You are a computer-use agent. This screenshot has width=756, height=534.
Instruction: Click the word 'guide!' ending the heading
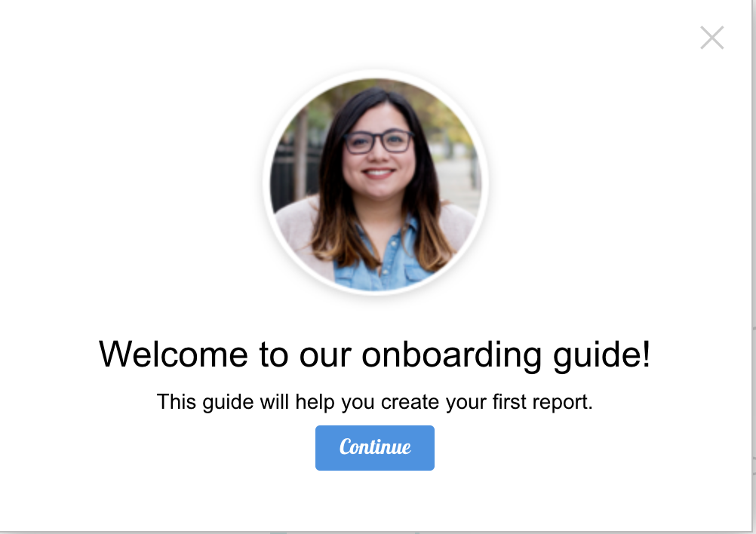pos(602,355)
